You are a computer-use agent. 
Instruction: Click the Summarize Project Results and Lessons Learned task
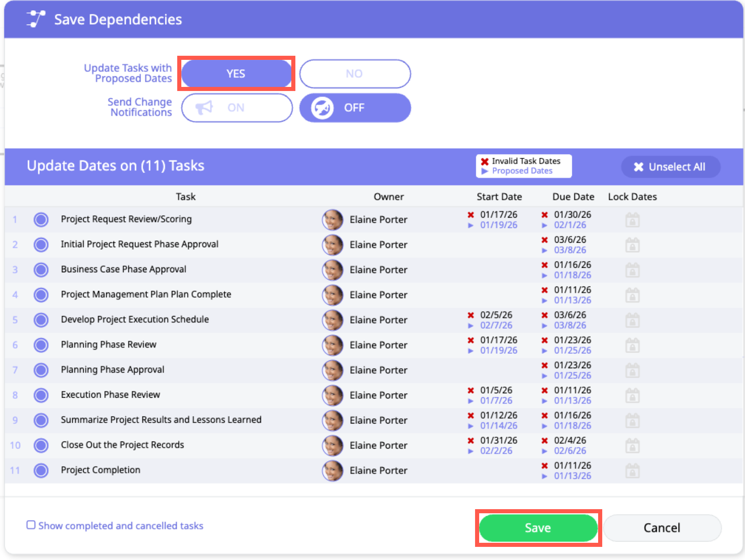point(161,420)
